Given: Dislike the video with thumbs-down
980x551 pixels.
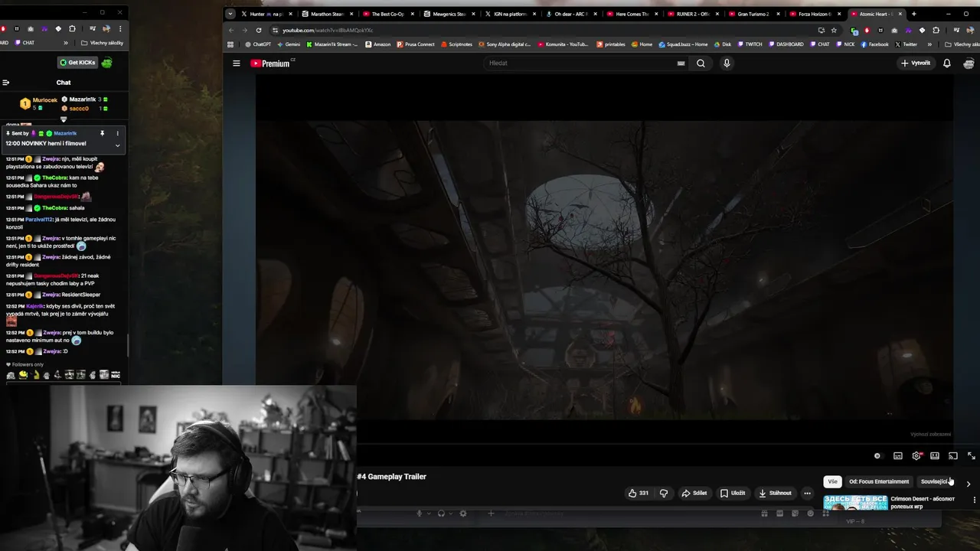Looking at the screenshot, I should coord(664,493).
